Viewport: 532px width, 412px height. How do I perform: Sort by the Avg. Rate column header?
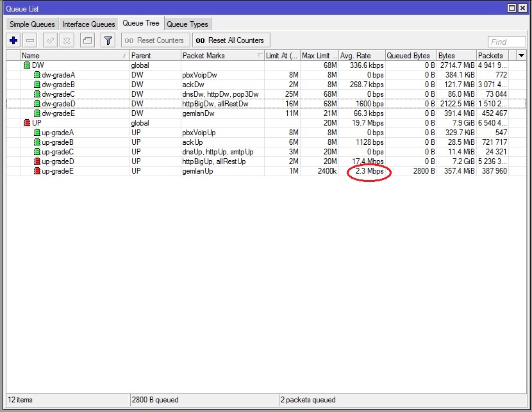[362, 55]
